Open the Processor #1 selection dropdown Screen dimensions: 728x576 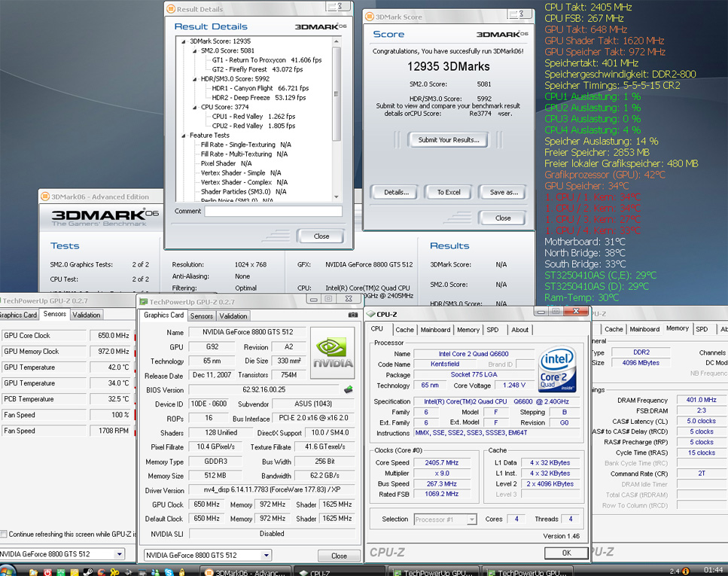click(x=472, y=520)
